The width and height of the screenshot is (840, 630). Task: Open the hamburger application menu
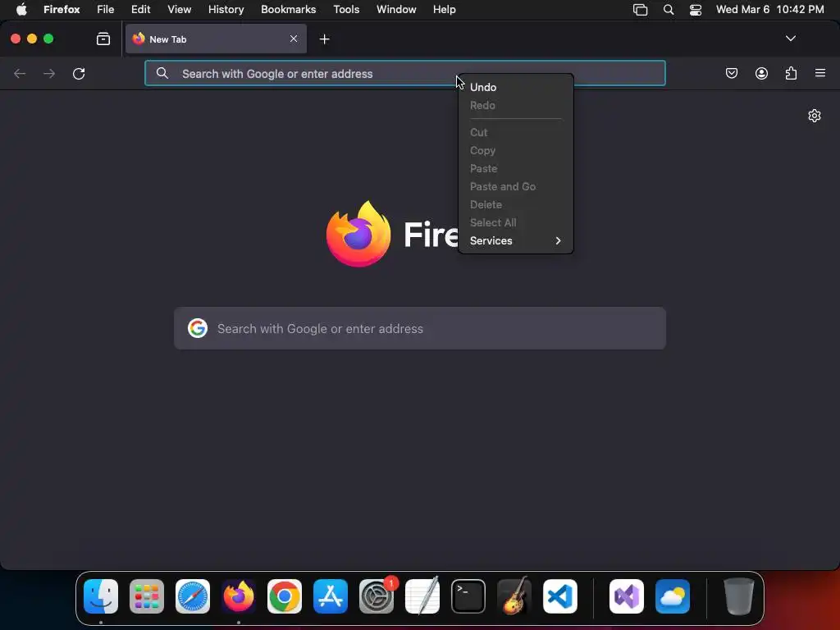(820, 73)
